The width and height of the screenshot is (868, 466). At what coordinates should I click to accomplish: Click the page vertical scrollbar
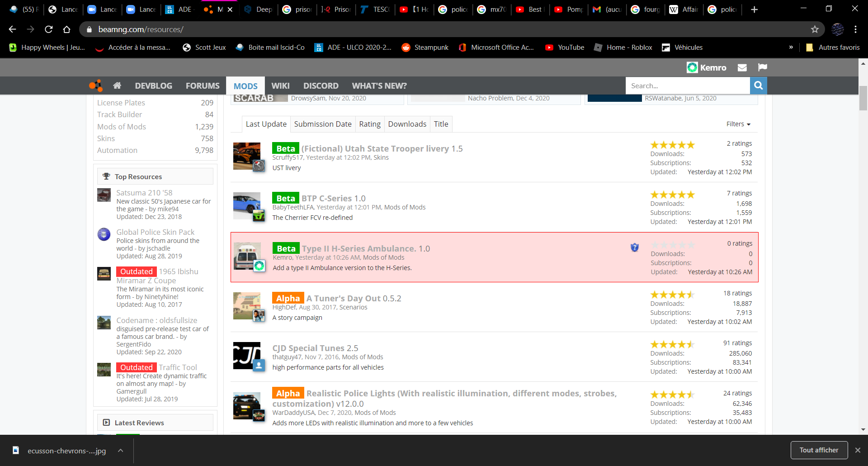point(863,98)
